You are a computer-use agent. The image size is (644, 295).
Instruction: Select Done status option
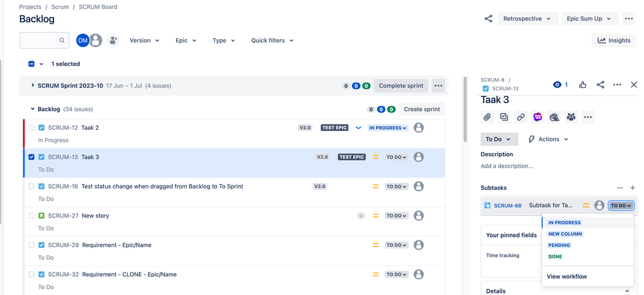(555, 256)
